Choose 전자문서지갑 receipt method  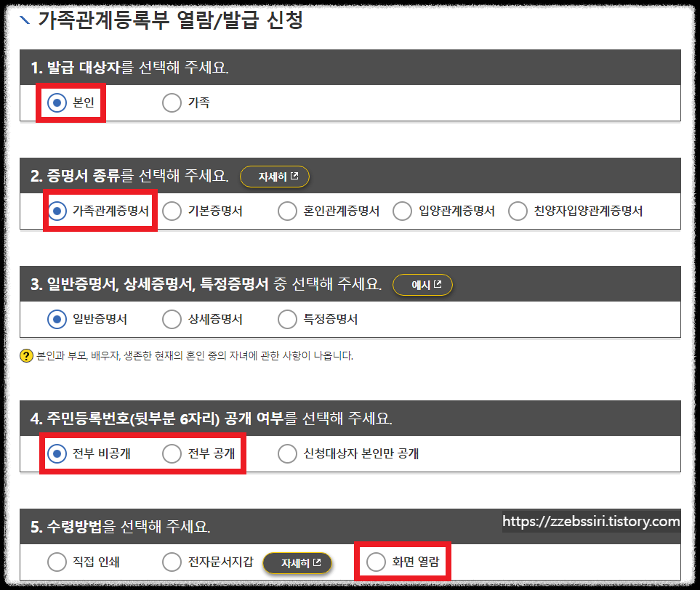click(172, 562)
